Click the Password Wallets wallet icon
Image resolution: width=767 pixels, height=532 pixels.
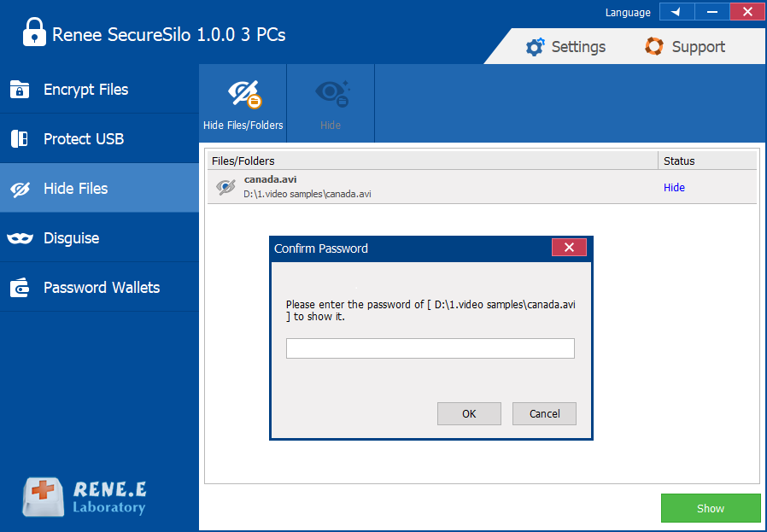[20, 288]
